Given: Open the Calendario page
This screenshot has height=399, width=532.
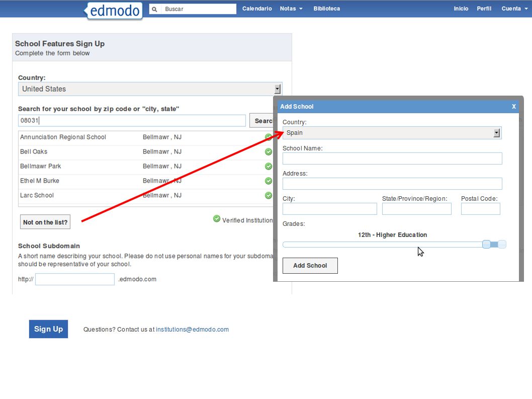Looking at the screenshot, I should [257, 9].
